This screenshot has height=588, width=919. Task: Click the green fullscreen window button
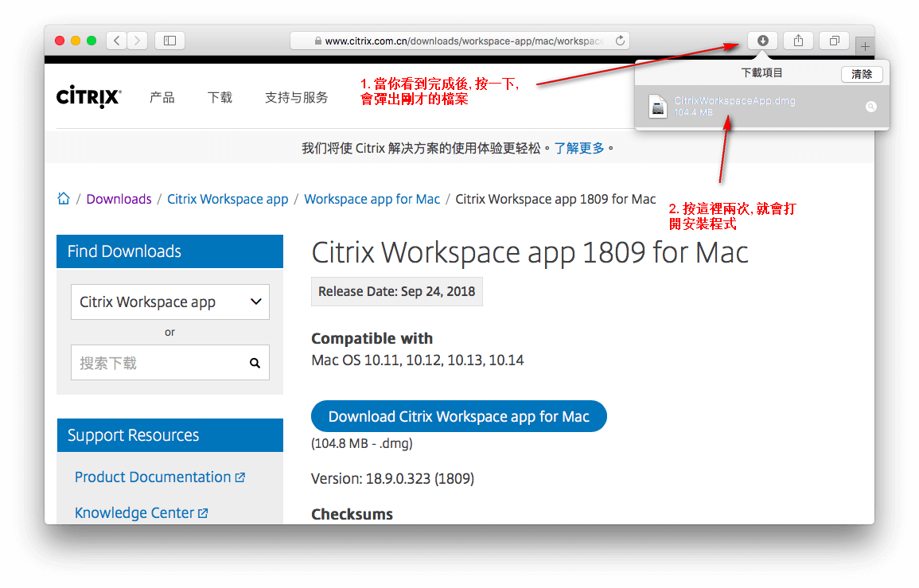(x=92, y=41)
